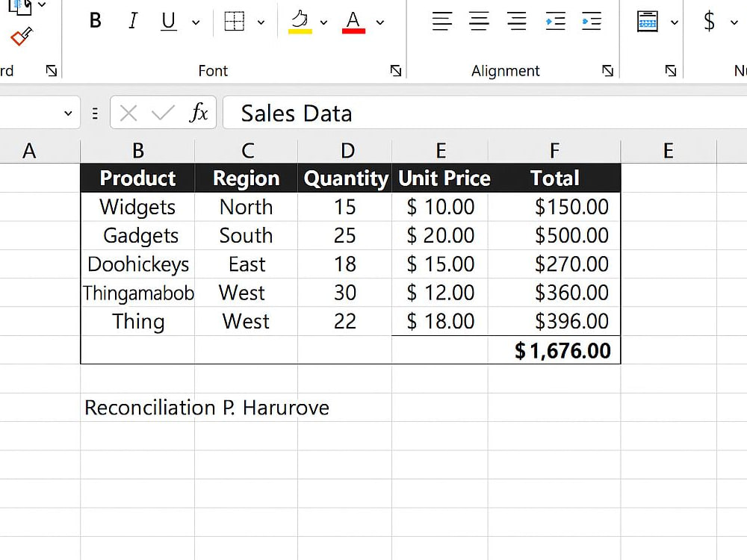Open Font settings dialog launcher

tap(396, 71)
